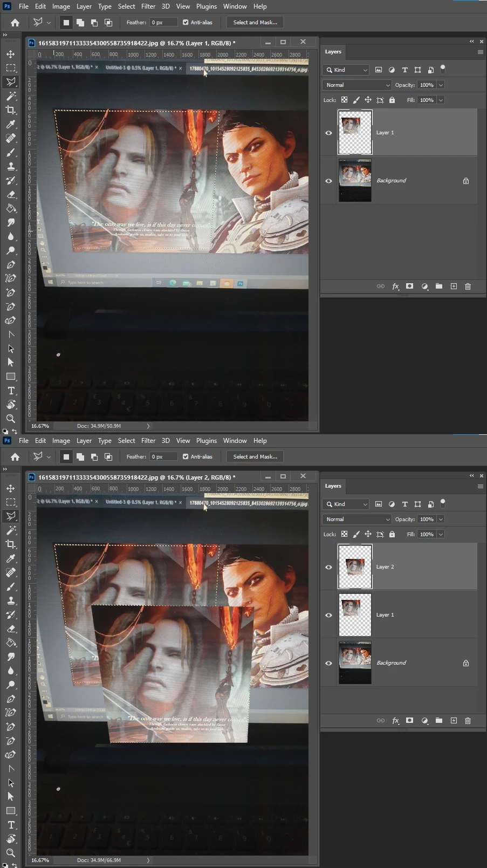
Task: Open the Fill slider arrow in lower Layers panel
Action: coord(441,534)
